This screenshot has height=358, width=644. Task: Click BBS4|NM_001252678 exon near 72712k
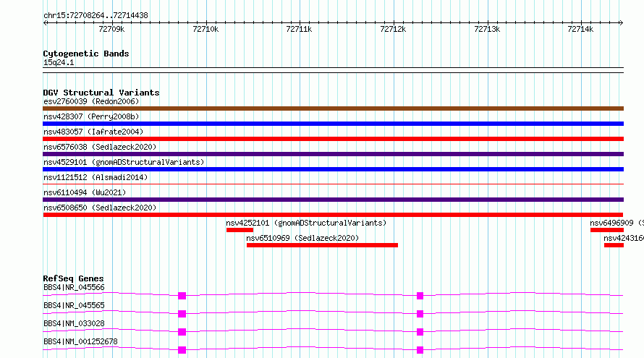pyautogui.click(x=420, y=350)
